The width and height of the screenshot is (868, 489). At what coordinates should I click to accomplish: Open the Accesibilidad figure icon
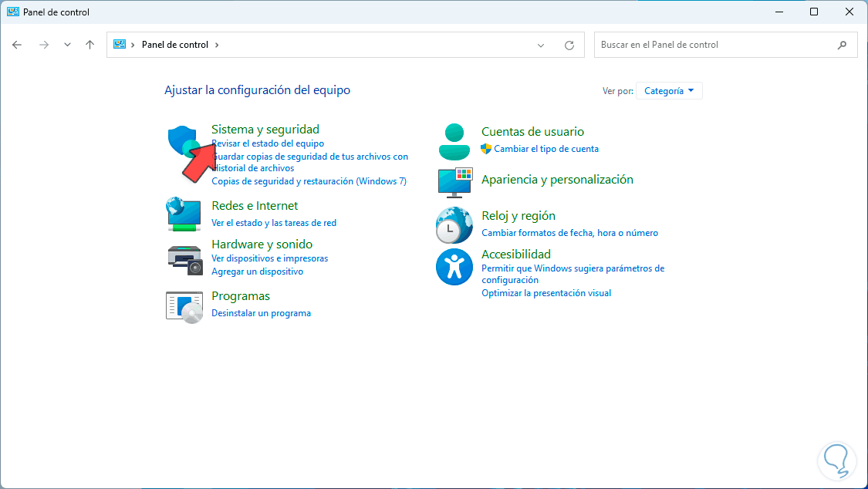(x=454, y=267)
